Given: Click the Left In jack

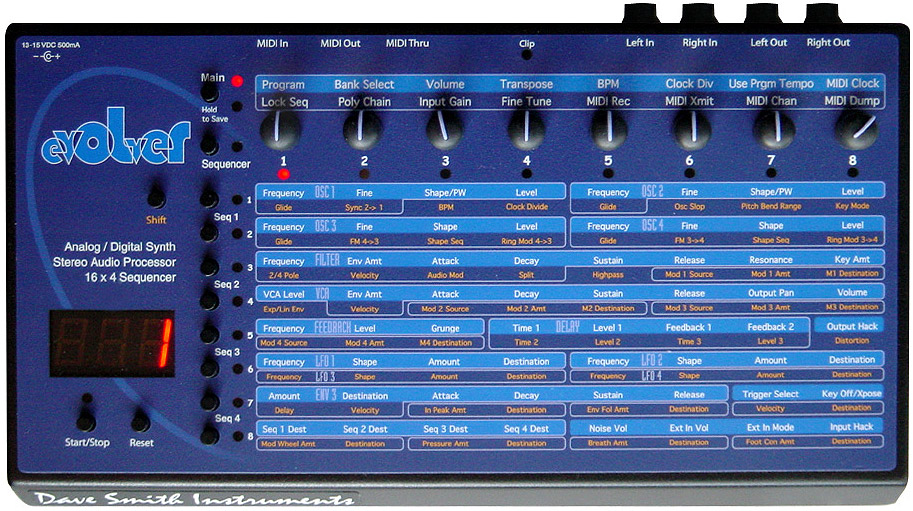Looking at the screenshot, I should (x=640, y=14).
